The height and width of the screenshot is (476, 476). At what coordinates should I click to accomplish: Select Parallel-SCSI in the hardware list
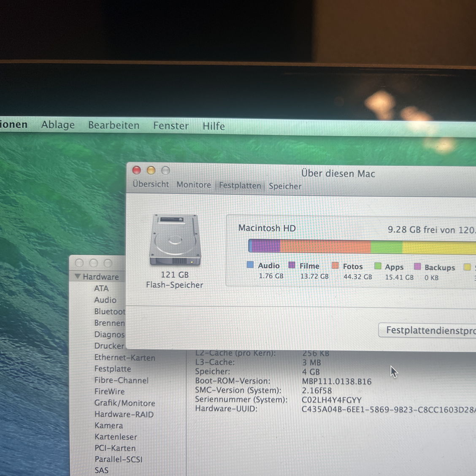[119, 459]
